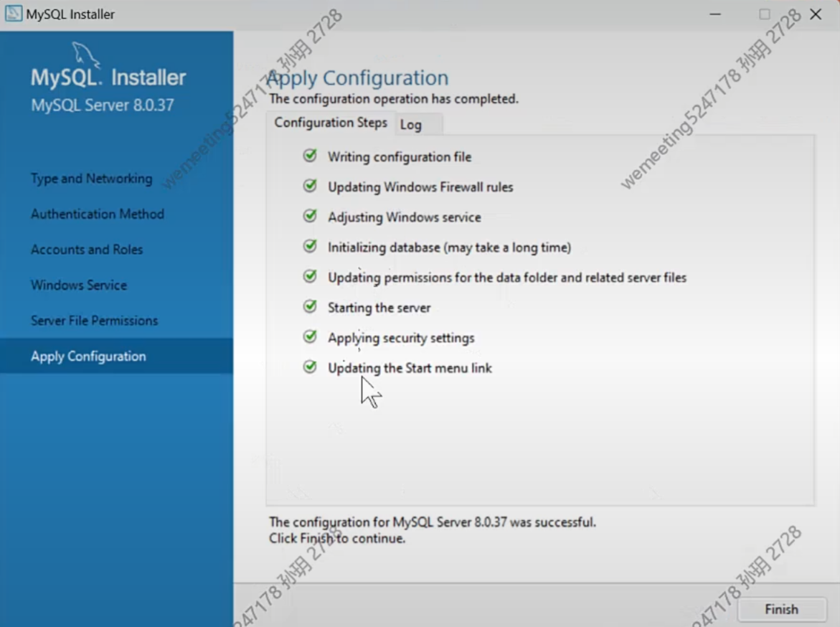The width and height of the screenshot is (840, 627).
Task: Select Accounts and Roles in sidebar
Action: click(87, 249)
